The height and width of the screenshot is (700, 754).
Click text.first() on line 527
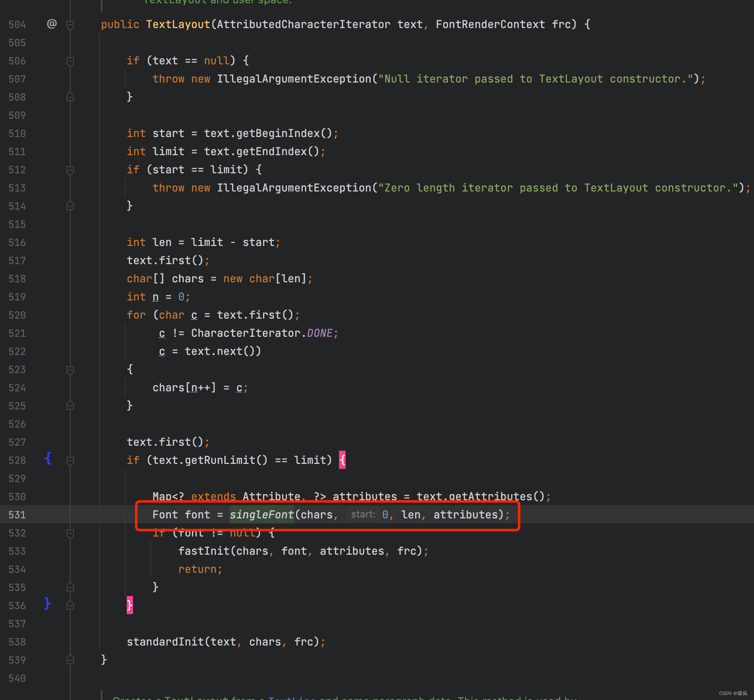pos(165,442)
